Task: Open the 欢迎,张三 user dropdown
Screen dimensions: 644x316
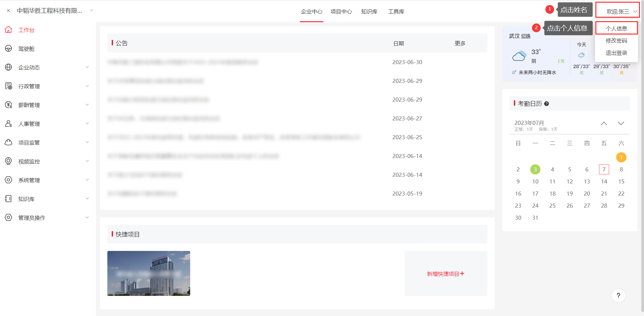Action: [x=618, y=11]
